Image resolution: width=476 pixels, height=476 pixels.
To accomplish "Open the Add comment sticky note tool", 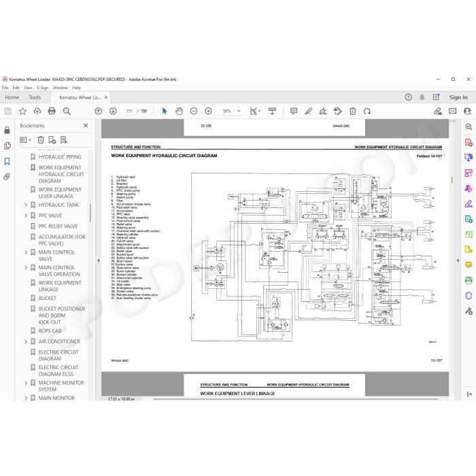I will (294, 111).
